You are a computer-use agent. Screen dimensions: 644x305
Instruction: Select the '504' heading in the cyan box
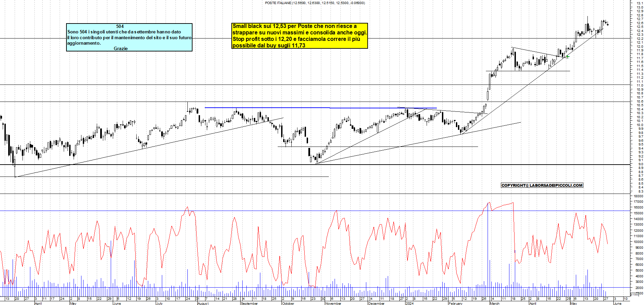(120, 27)
